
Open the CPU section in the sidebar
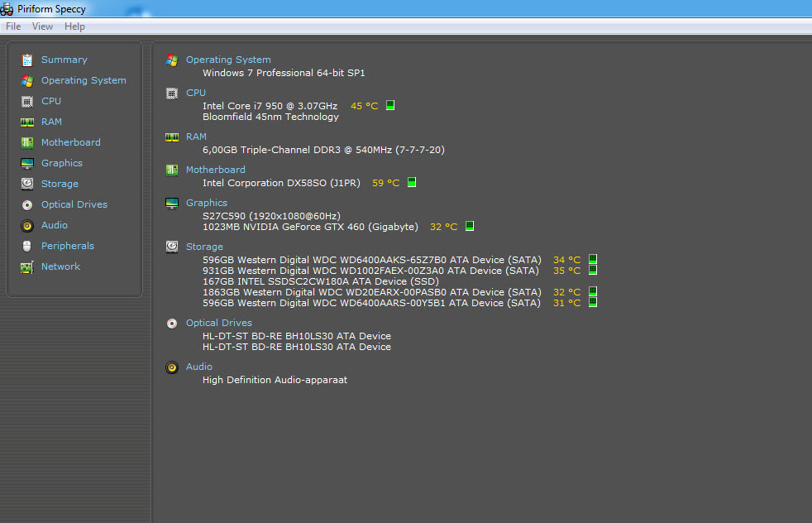tap(51, 101)
